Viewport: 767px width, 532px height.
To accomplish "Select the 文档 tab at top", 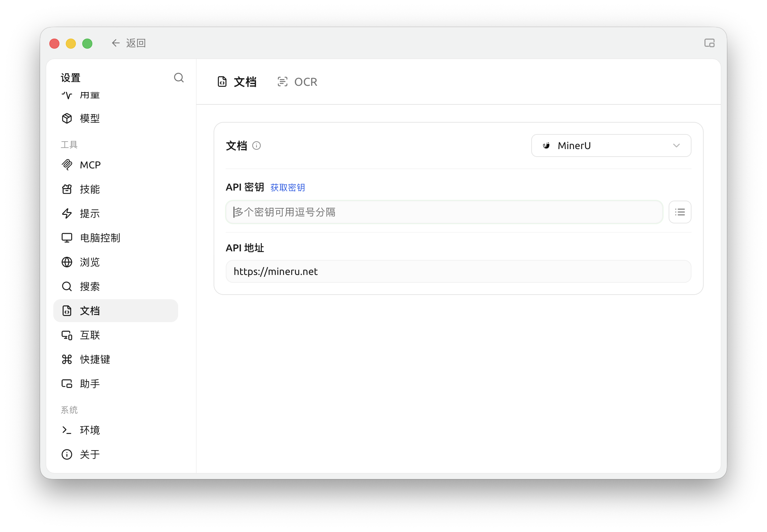I will (x=237, y=82).
